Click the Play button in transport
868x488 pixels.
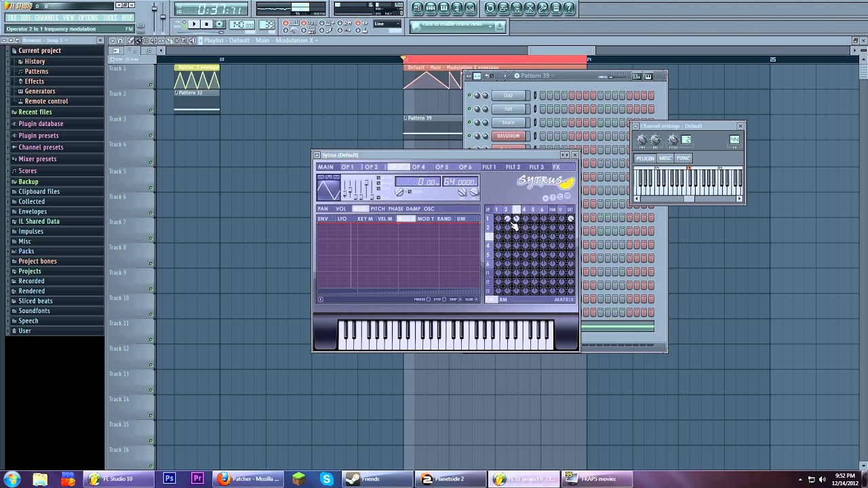pyautogui.click(x=194, y=24)
